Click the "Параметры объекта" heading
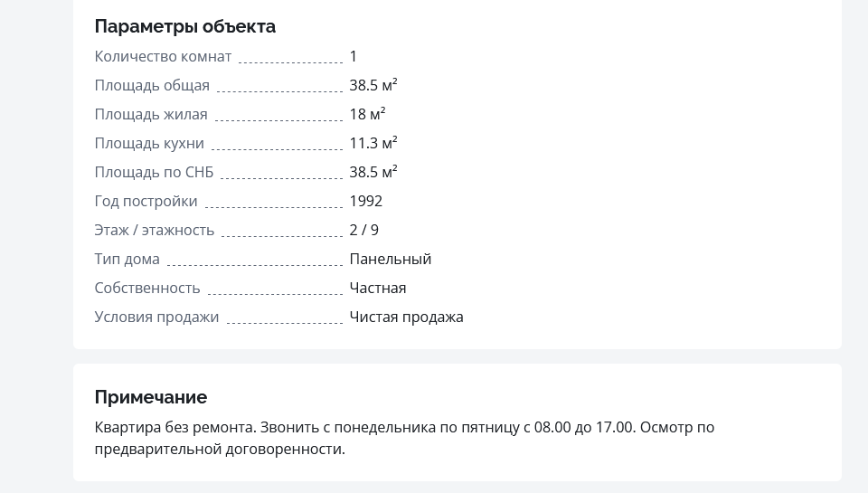This screenshot has height=493, width=868. pyautogui.click(x=185, y=26)
